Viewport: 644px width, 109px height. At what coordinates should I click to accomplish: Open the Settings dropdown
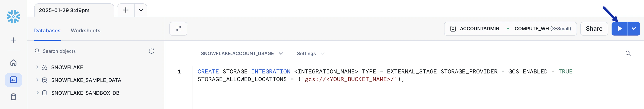click(310, 53)
